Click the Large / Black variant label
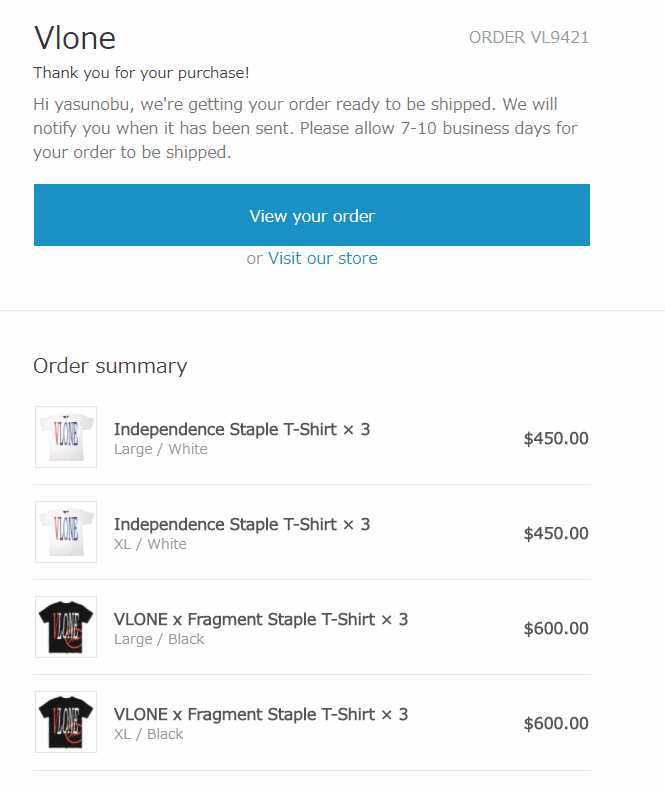 pyautogui.click(x=158, y=639)
